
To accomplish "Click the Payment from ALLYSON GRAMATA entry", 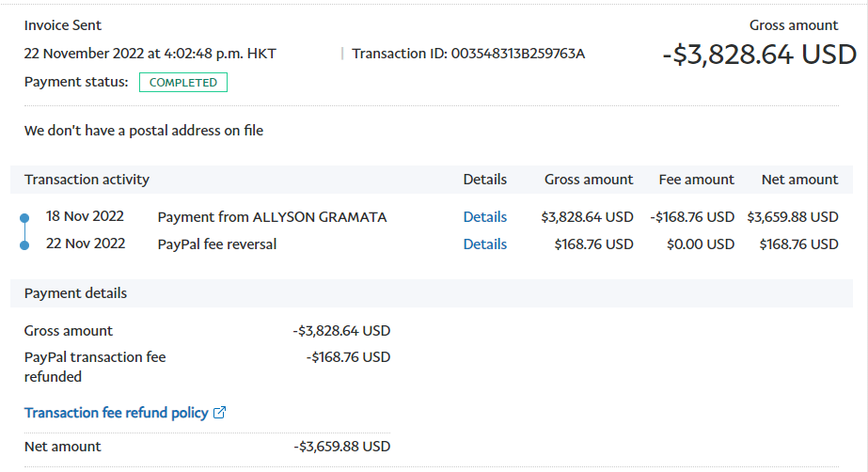I will click(x=272, y=217).
